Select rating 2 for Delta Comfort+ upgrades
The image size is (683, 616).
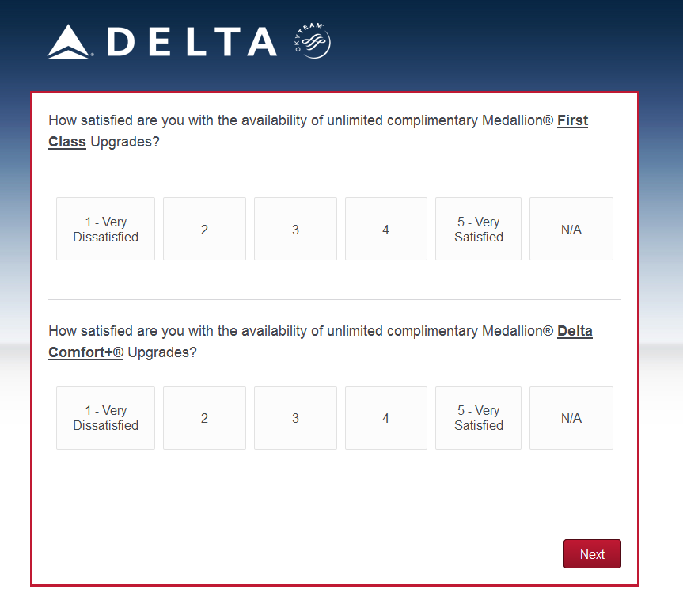point(204,418)
